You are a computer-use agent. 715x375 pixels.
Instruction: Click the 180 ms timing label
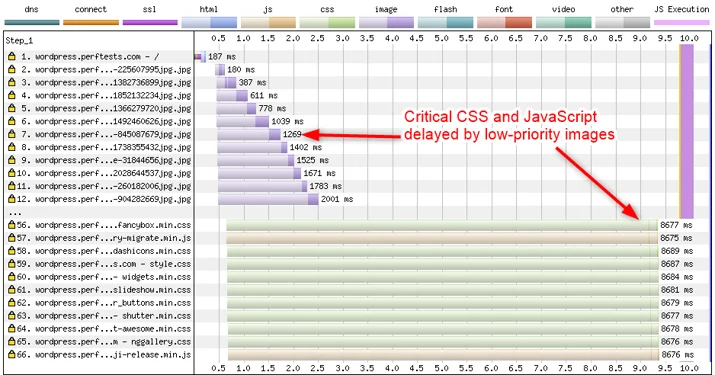[x=241, y=69]
